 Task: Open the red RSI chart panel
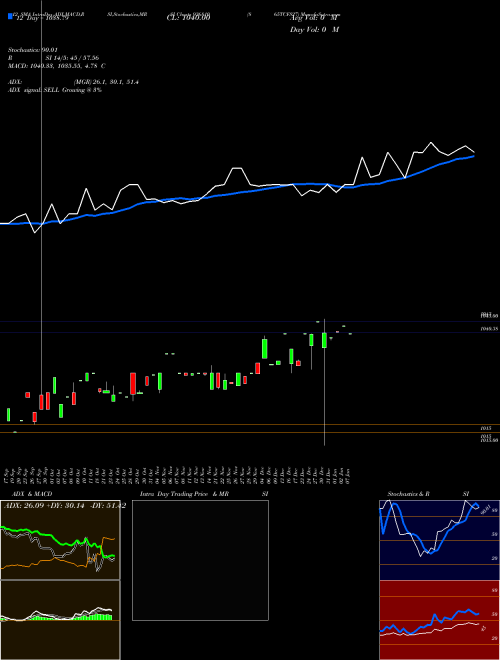click(x=439, y=620)
